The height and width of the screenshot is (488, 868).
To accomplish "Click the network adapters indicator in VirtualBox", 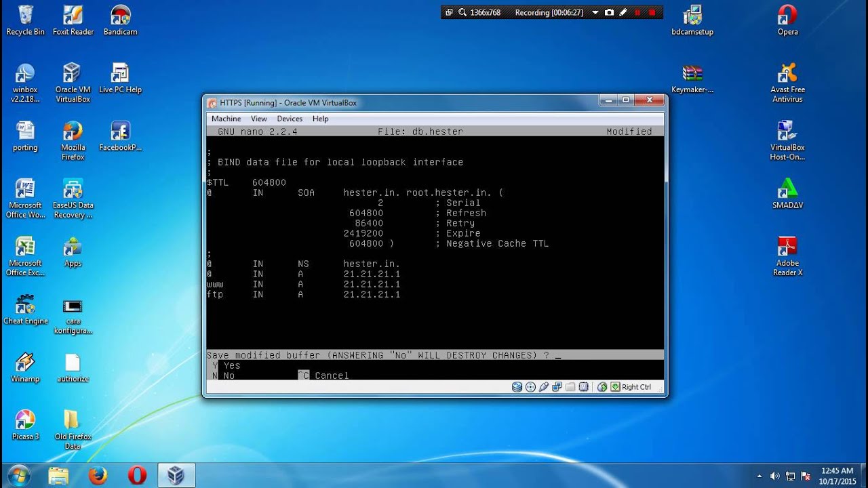I will [x=557, y=387].
